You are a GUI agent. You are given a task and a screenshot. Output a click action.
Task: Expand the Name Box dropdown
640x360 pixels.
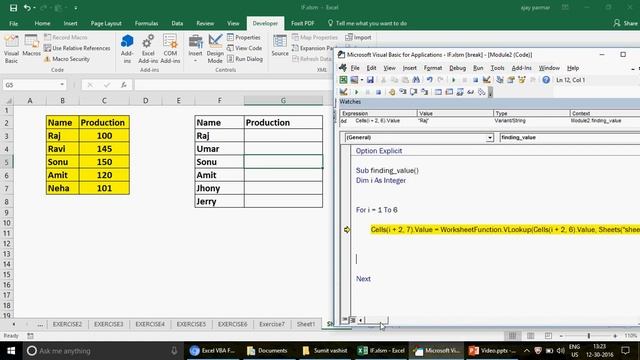pyautogui.click(x=62, y=85)
